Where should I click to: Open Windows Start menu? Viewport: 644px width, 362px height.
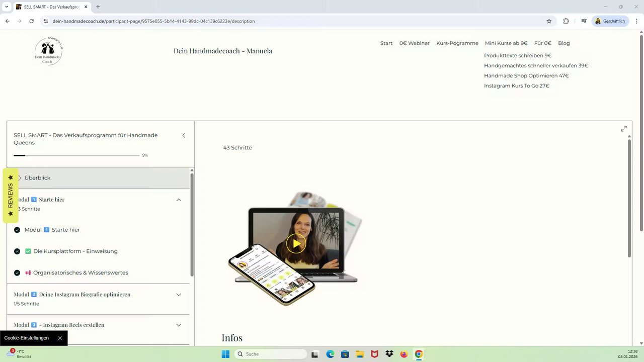225,354
